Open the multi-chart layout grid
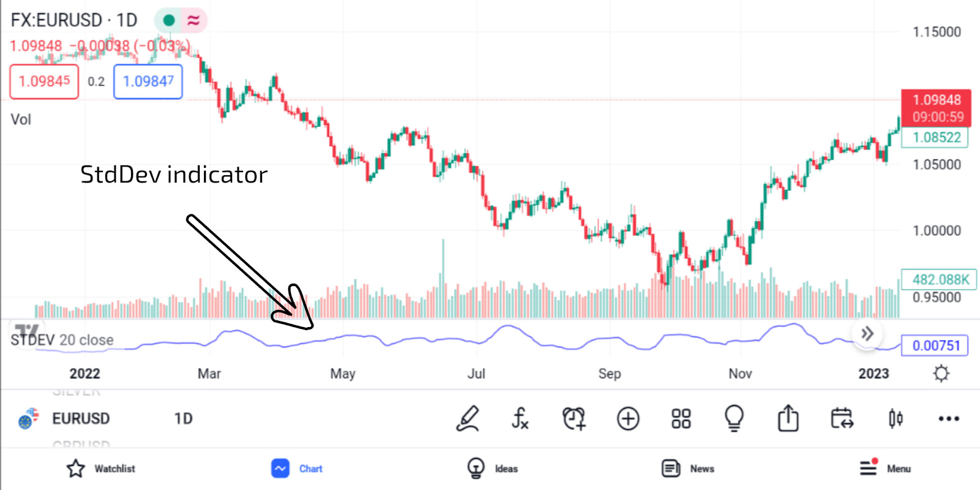 click(680, 419)
